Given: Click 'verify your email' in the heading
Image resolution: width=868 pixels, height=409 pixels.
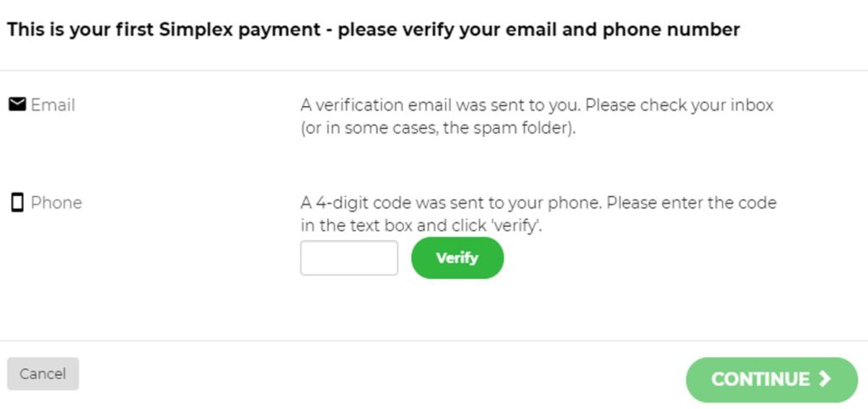Looking at the screenshot, I should tap(480, 31).
